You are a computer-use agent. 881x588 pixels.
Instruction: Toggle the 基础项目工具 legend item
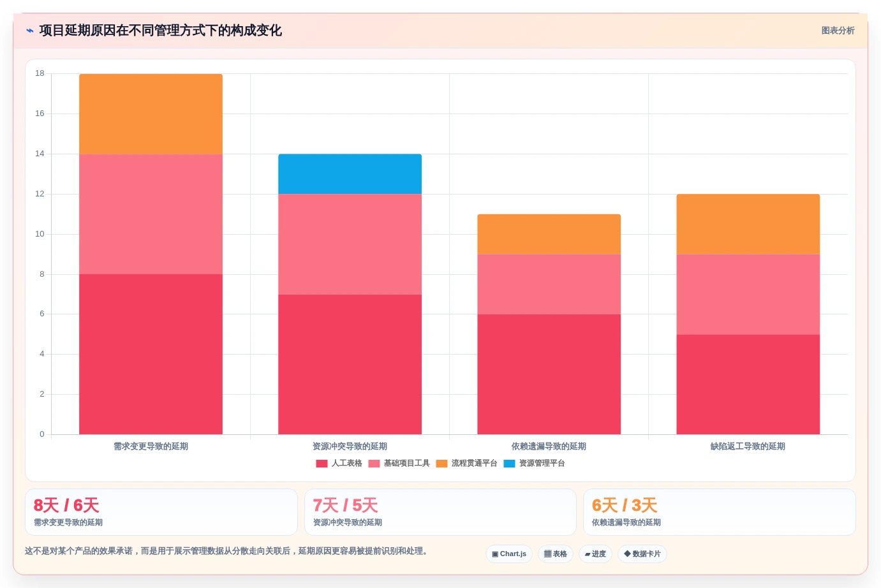click(399, 464)
